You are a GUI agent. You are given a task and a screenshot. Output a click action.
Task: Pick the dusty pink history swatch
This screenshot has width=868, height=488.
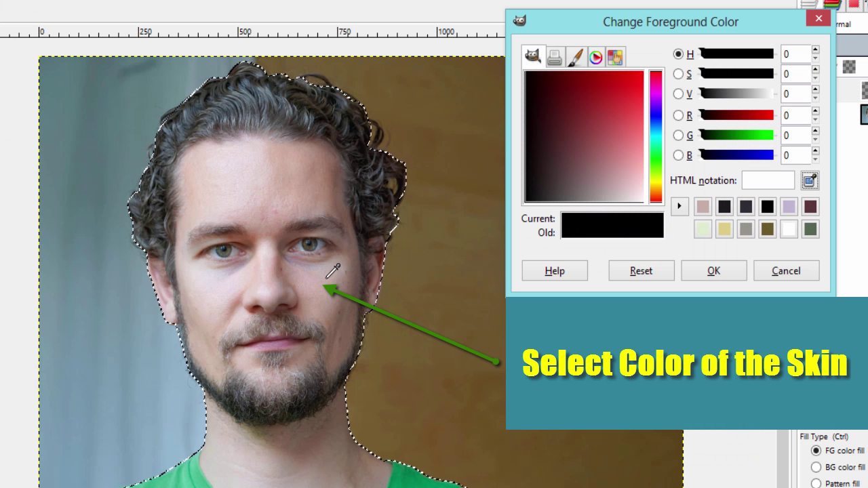[703, 207]
